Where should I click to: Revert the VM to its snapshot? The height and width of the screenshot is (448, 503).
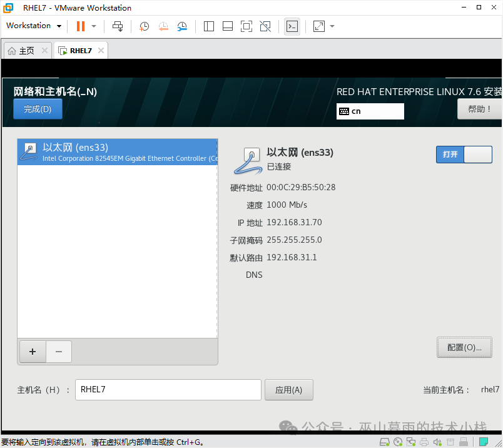point(163,26)
